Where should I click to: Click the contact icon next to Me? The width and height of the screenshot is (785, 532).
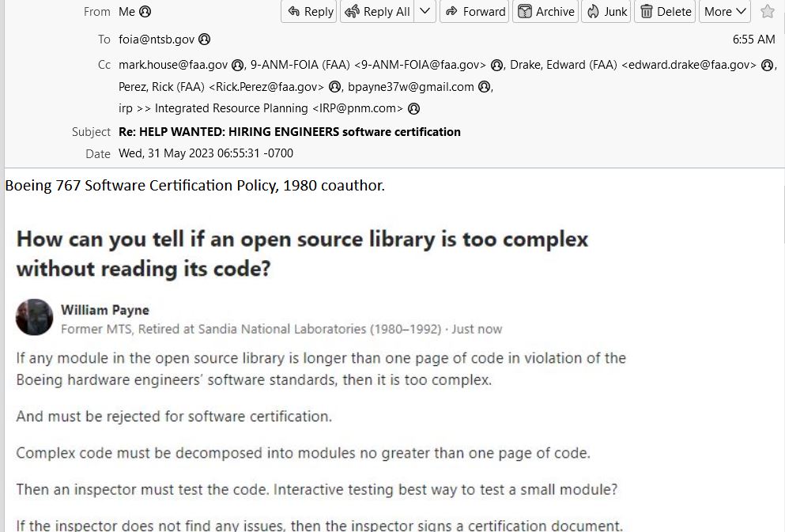point(145,12)
